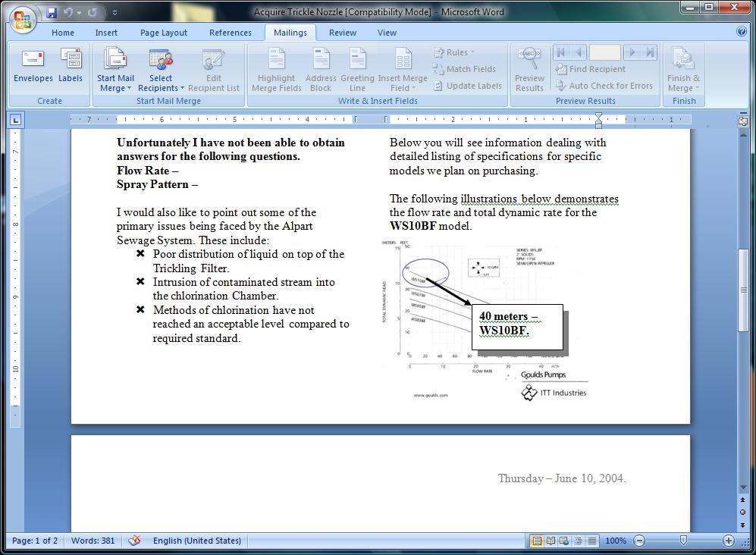Click the Zoom In plus button
The width and height of the screenshot is (756, 555).
point(729,541)
